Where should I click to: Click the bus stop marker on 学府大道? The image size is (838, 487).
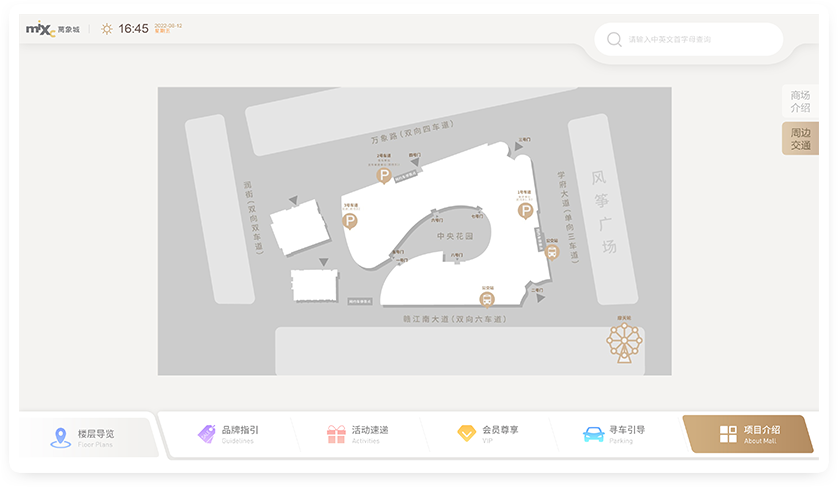(550, 252)
